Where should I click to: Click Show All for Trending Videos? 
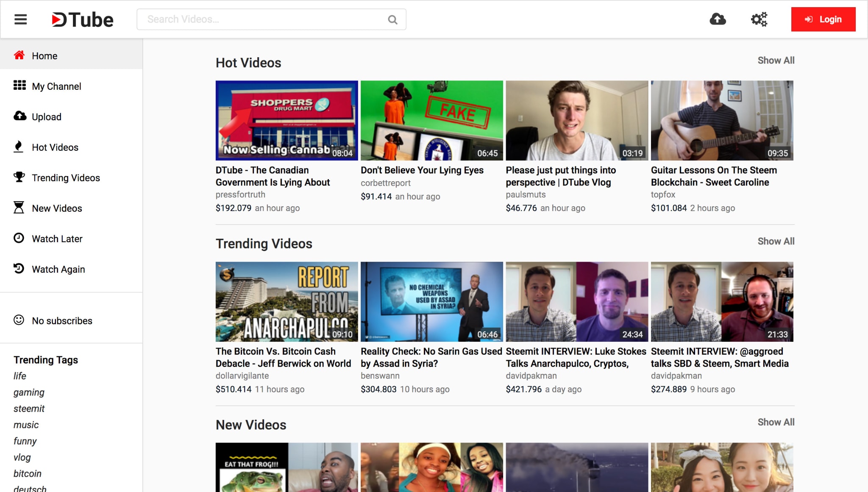(x=776, y=241)
